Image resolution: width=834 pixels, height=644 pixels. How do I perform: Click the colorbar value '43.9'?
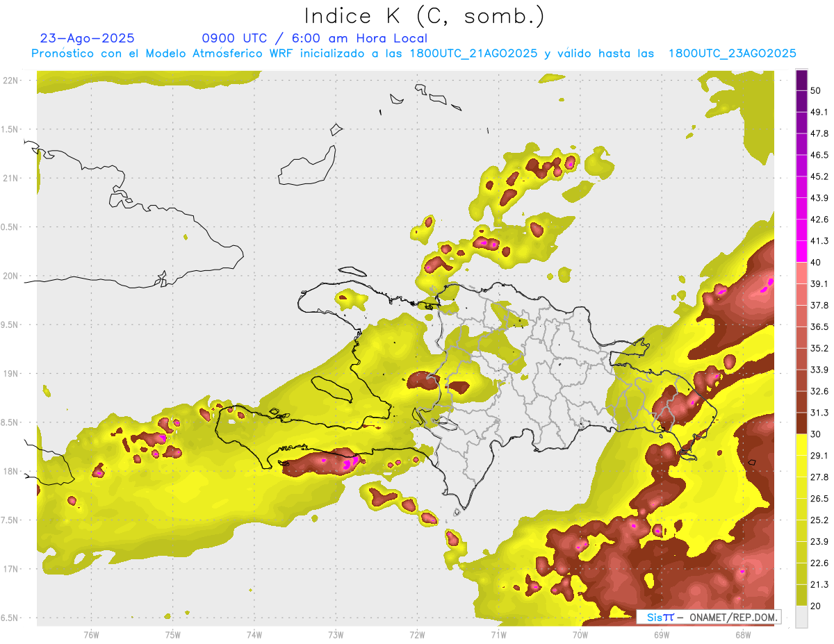(x=819, y=198)
